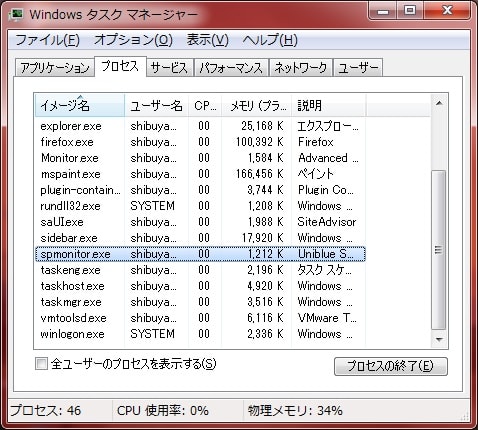Close the Task Manager window
This screenshot has height=430, width=478.
click(447, 11)
